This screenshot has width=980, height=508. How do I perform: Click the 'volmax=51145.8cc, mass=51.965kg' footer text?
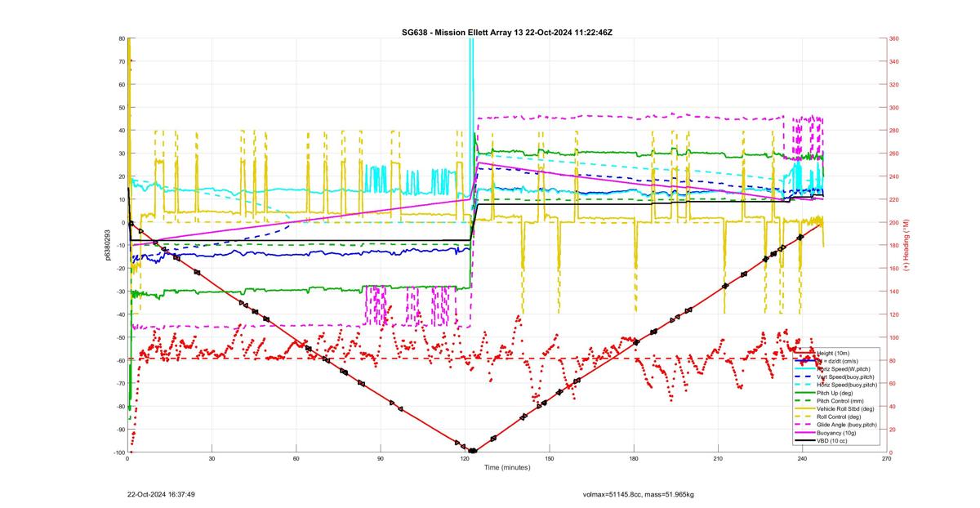pyautogui.click(x=639, y=494)
